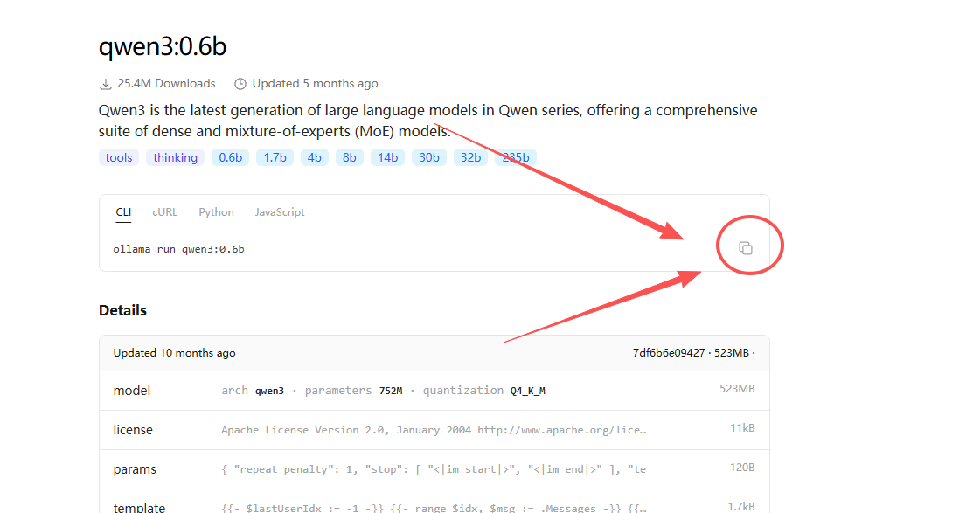
Task: Click the copy command icon
Action: 746,248
